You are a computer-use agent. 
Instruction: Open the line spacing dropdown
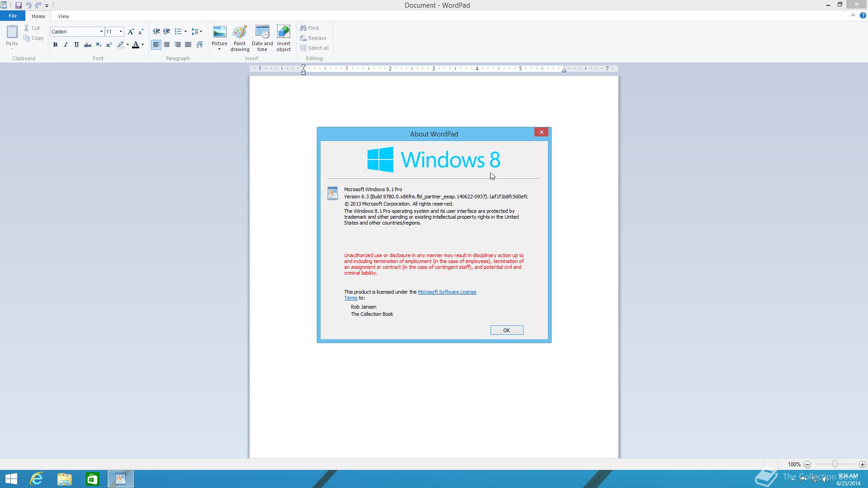(x=197, y=32)
